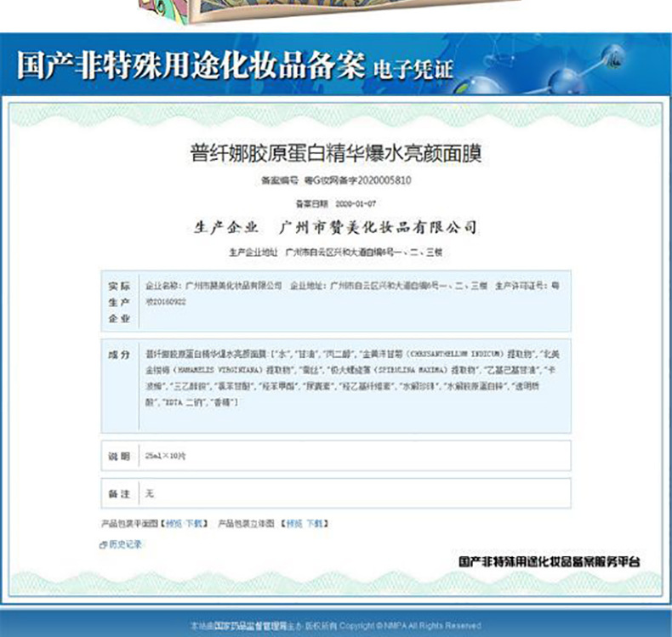Click the specification value 25ml×10片

(165, 456)
